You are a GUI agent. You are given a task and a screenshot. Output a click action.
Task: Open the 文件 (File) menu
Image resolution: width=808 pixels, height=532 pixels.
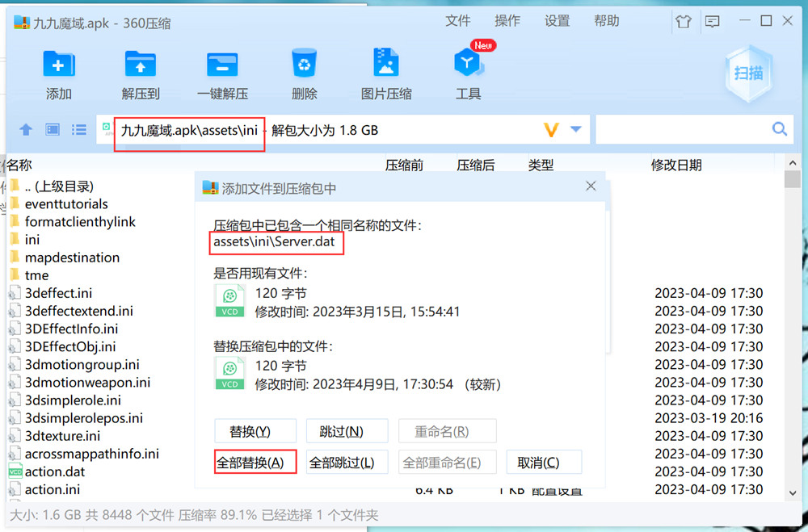(x=458, y=21)
